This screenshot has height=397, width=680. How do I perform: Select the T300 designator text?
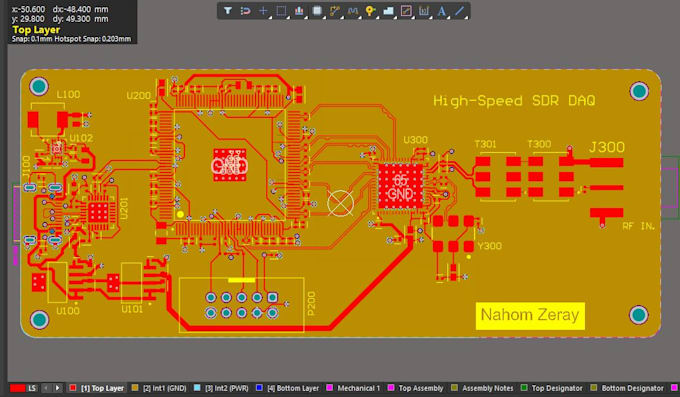[539, 144]
